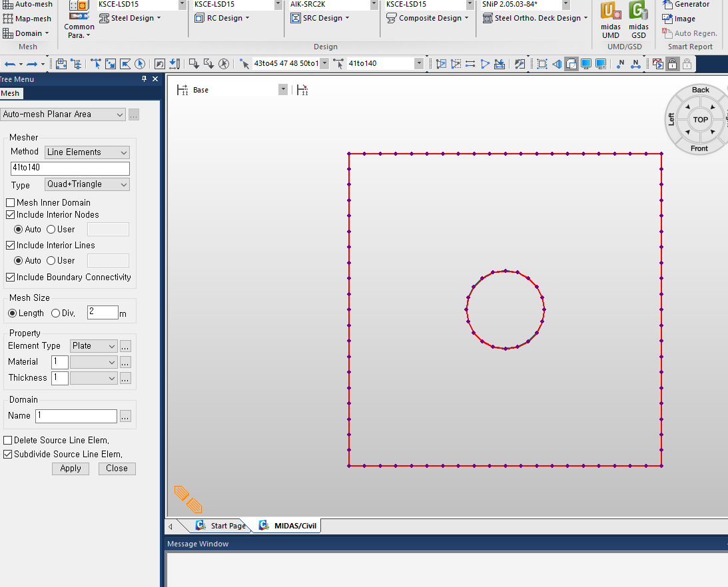
Task: Click the Select Previous icon
Action: coord(160,64)
